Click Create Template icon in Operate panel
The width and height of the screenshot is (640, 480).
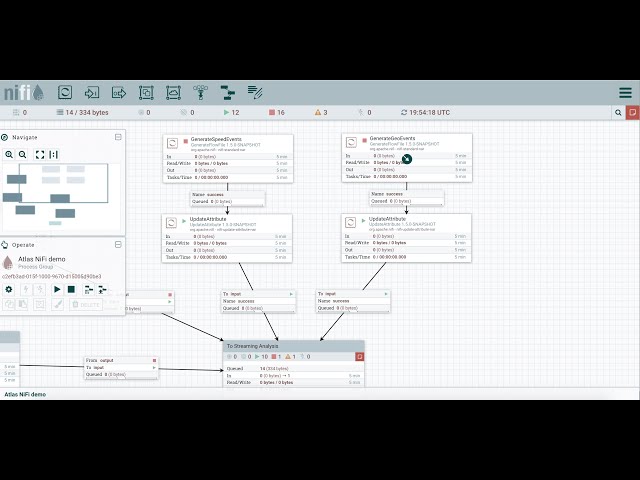(x=89, y=289)
